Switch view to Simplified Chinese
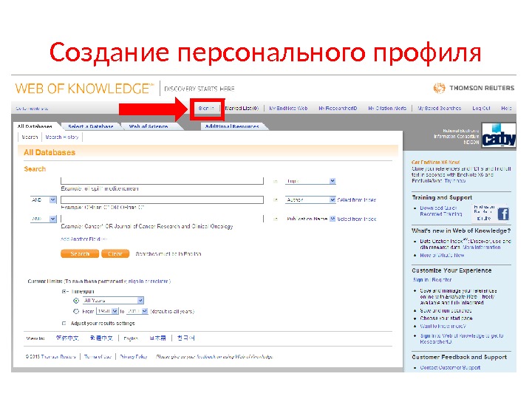Screen dimensions: 532x399 67,338
